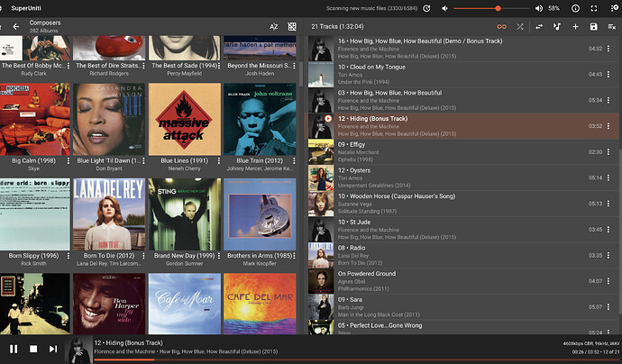The width and height of the screenshot is (622, 364).
Task: Open options menu for Blue Light 'Til Dawn album
Action: click(143, 160)
